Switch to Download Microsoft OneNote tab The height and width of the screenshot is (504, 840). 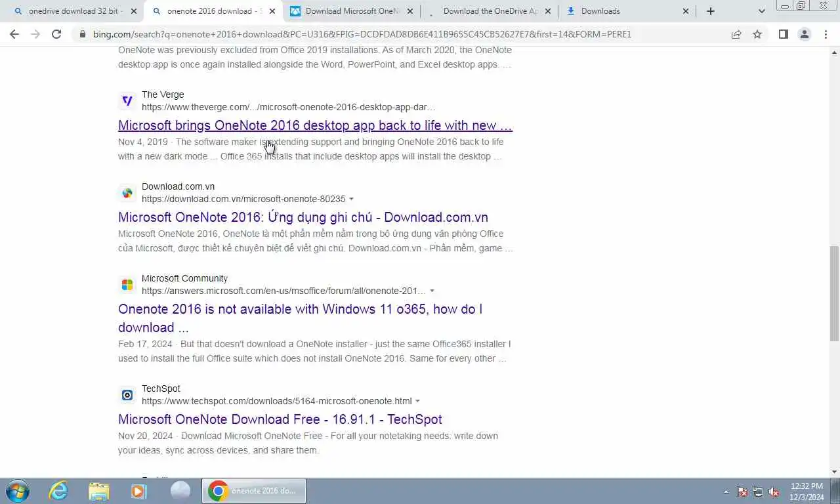coord(351,11)
